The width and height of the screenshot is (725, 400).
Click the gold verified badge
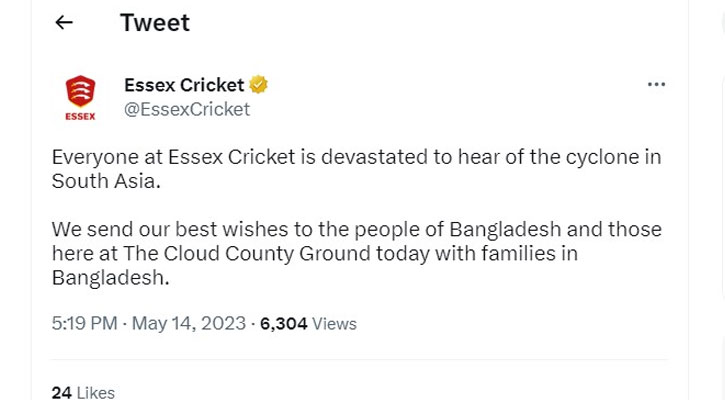tap(258, 85)
